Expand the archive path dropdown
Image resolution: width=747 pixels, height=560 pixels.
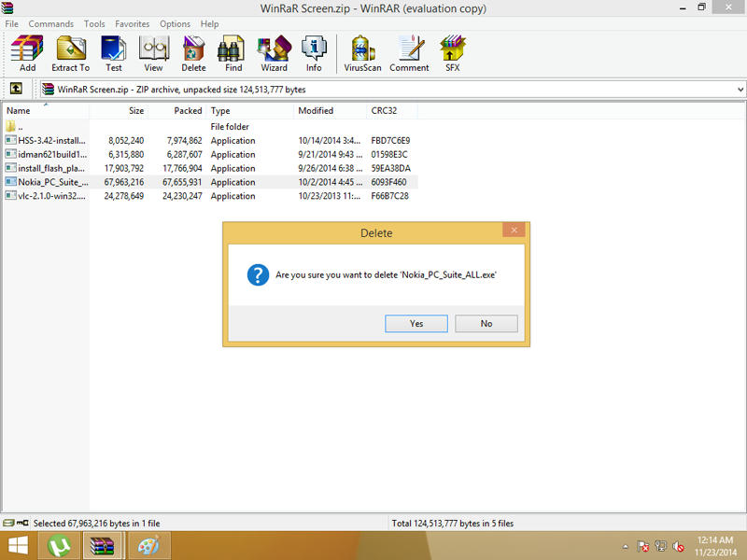tap(740, 89)
